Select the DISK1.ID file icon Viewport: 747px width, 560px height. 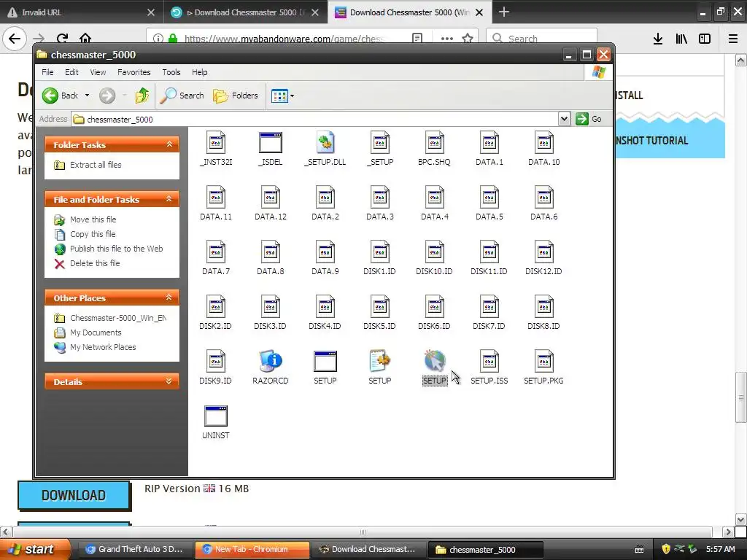coord(379,252)
